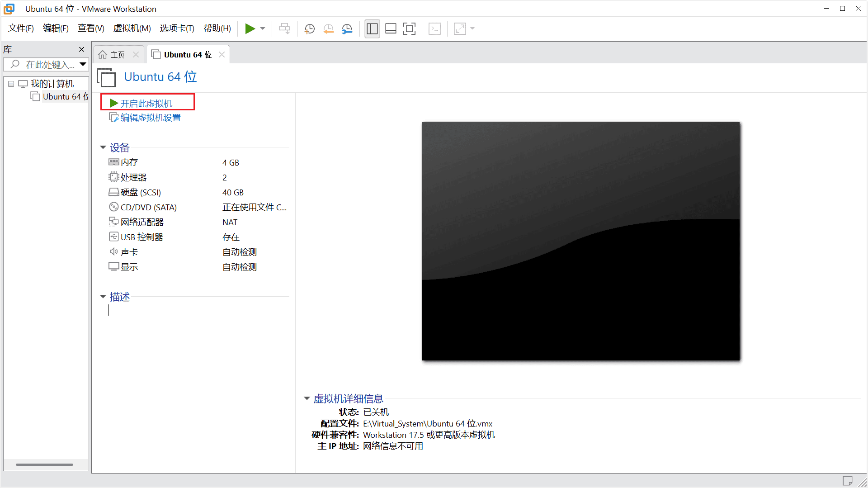Click the 显示 monitor icon
Image resolution: width=868 pixels, height=488 pixels.
pos(113,266)
